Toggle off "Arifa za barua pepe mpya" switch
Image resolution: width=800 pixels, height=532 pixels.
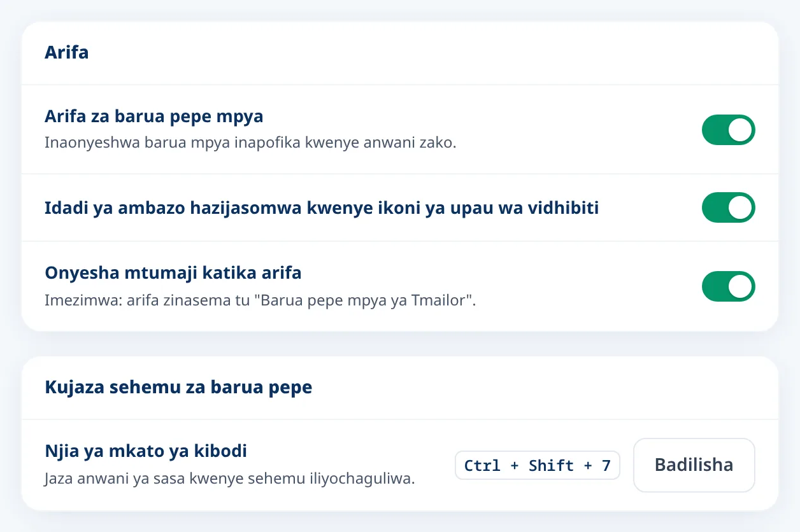click(728, 130)
